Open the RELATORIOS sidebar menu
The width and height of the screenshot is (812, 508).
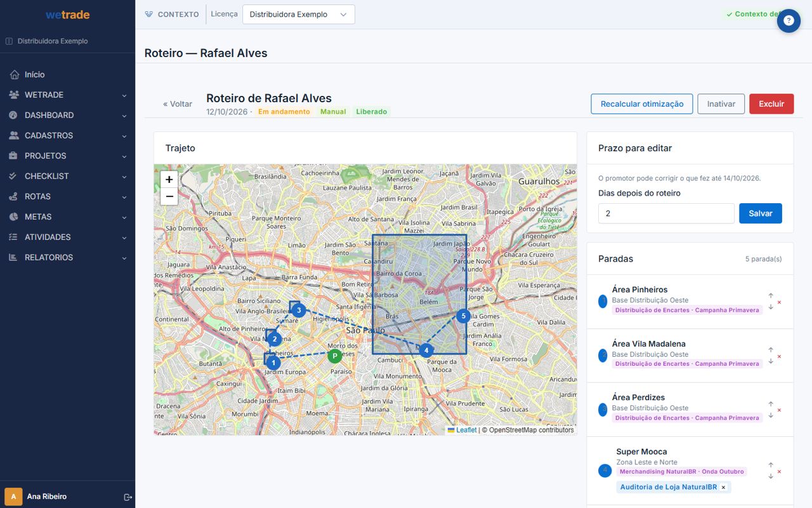pos(68,257)
